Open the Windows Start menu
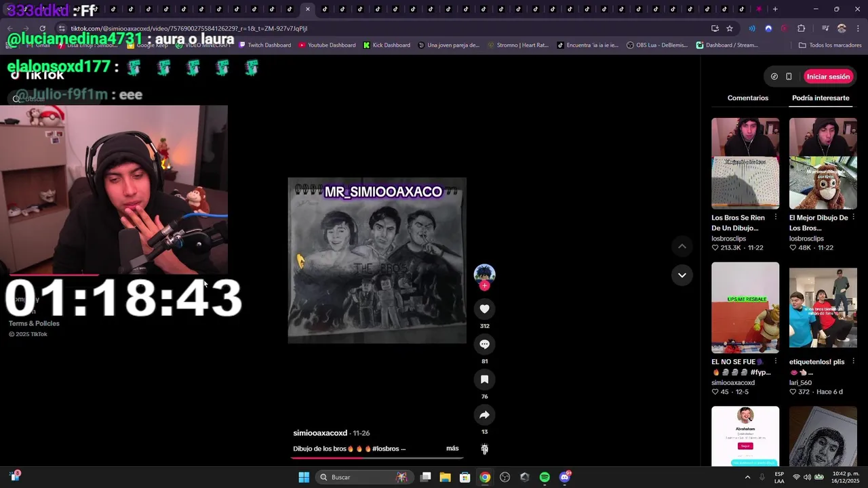 click(x=304, y=477)
